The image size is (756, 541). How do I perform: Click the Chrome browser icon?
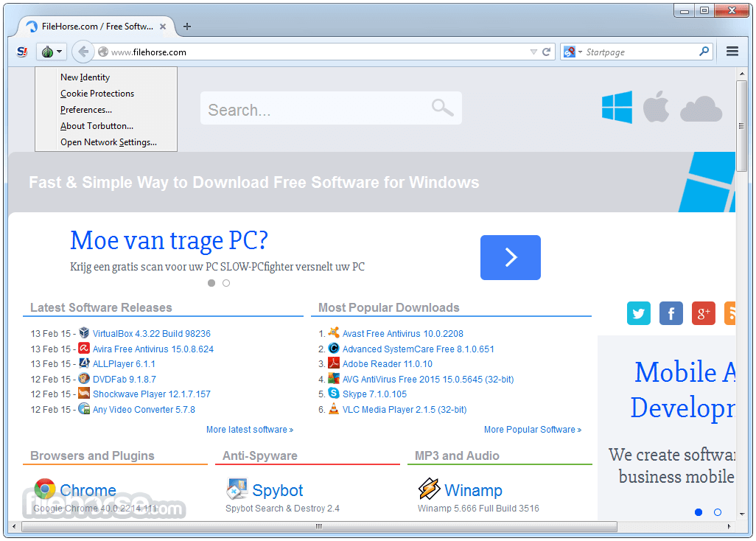45,489
